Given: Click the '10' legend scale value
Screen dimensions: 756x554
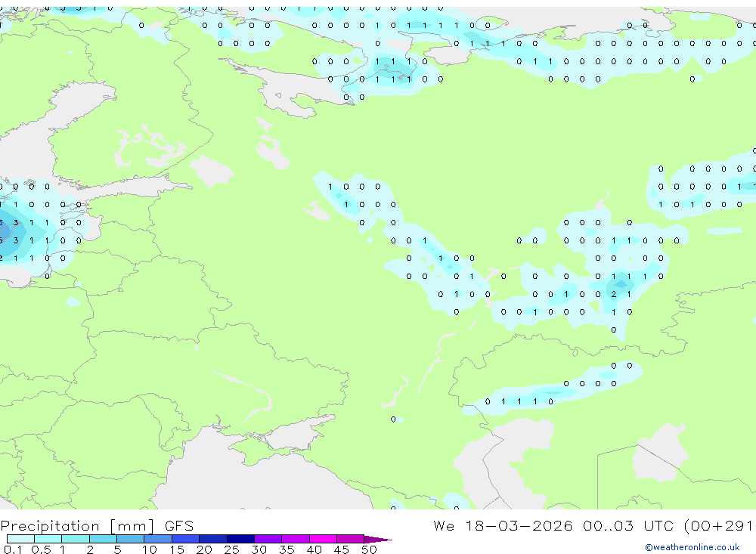Looking at the screenshot, I should point(150,549).
